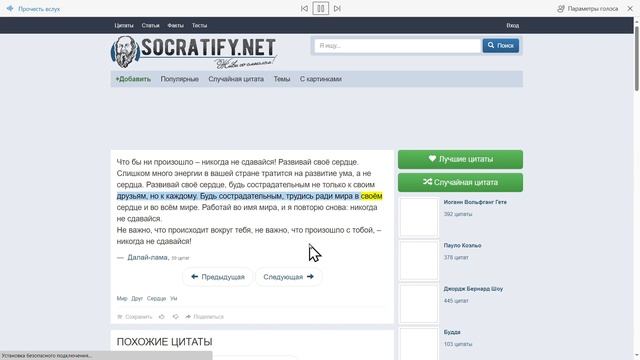Open Параметры голоса voice options

click(588, 9)
